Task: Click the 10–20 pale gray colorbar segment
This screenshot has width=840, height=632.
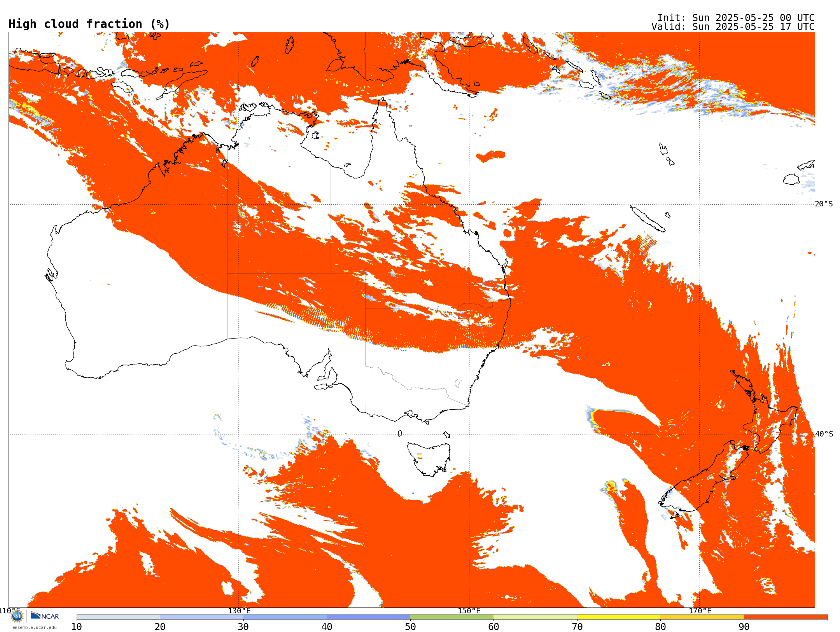Action: tap(118, 617)
